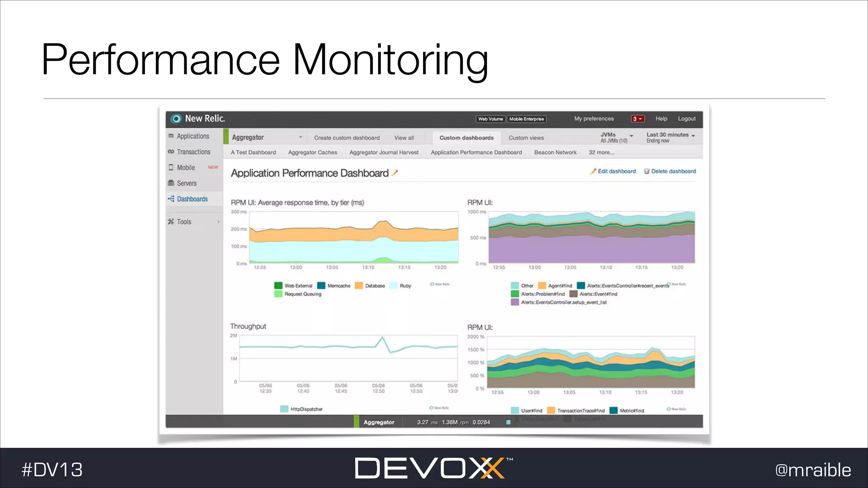Click the Delete dashboard trash icon

[647, 171]
